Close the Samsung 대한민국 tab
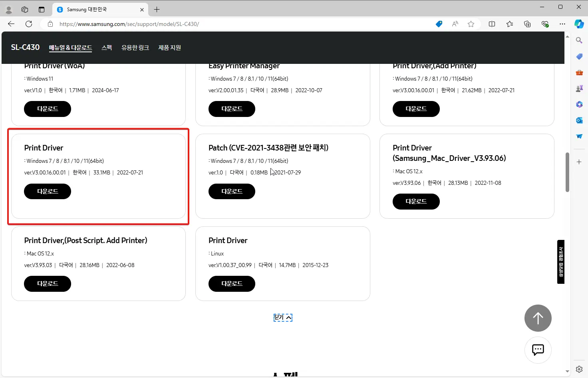This screenshot has height=378, width=588. click(x=142, y=10)
